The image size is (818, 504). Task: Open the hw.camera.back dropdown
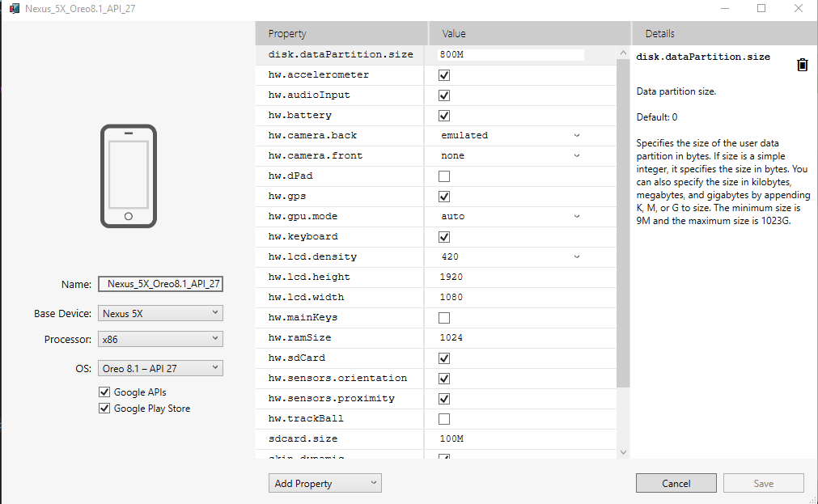click(x=576, y=135)
